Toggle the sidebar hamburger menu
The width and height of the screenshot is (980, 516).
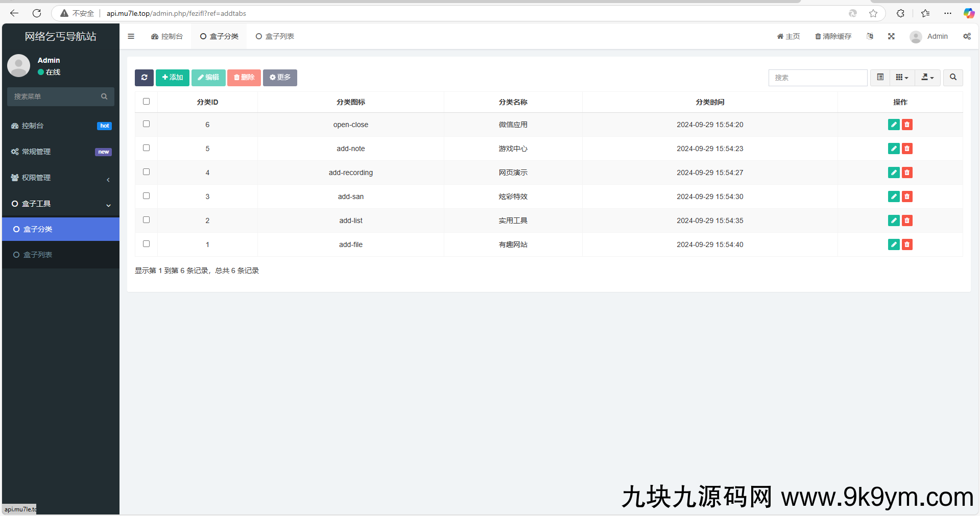[131, 36]
